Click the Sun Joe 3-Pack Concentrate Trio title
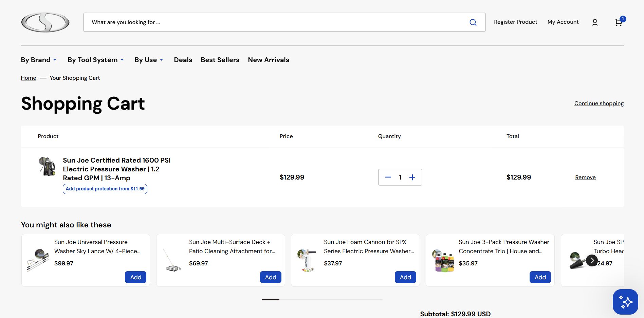The height and width of the screenshot is (318, 644). 504,247
